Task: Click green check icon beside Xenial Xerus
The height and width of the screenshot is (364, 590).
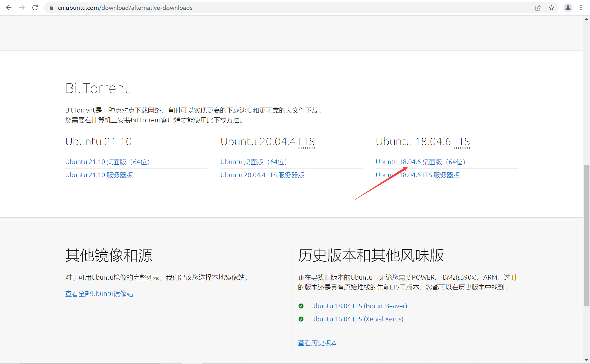Action: (301, 319)
